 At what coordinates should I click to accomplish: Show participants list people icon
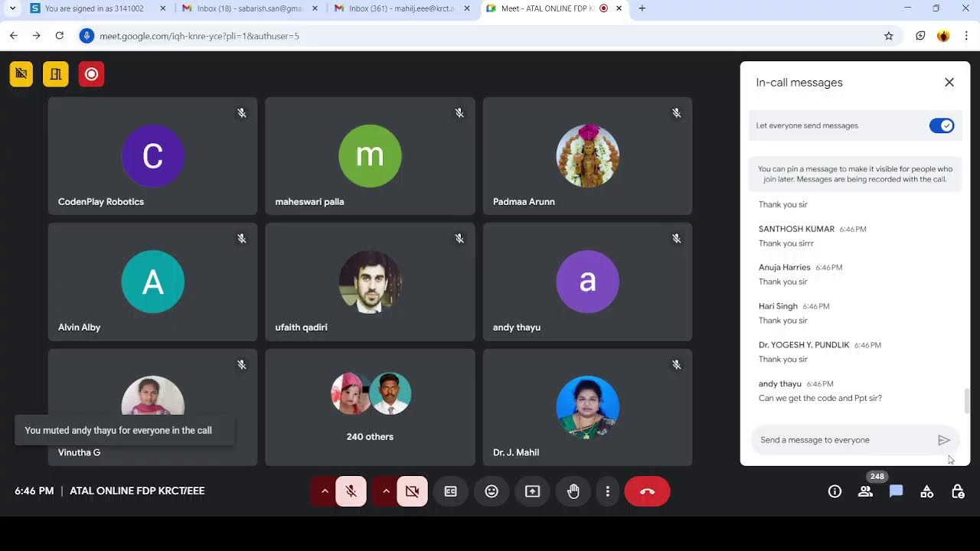point(865,491)
